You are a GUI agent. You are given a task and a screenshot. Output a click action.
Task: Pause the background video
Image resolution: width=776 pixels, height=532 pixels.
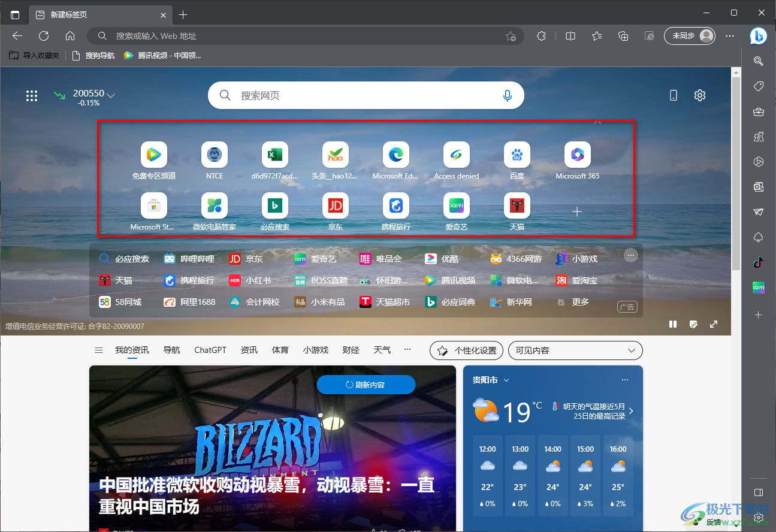pyautogui.click(x=673, y=324)
